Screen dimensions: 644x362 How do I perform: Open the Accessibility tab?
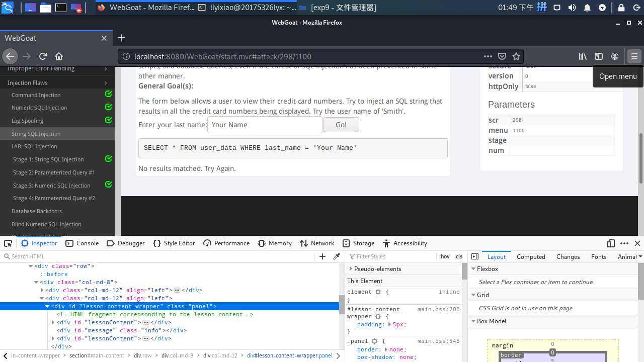click(x=405, y=243)
